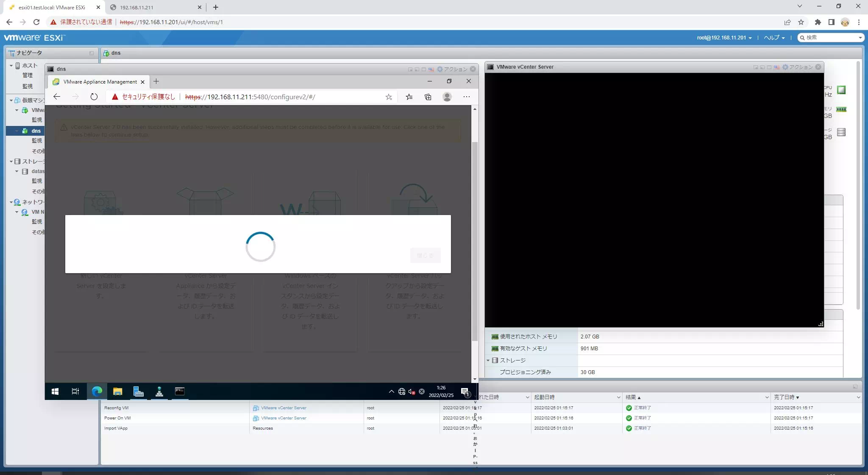Click the vCenter Server console title monitor icon
The image size is (868, 475).
(491, 67)
